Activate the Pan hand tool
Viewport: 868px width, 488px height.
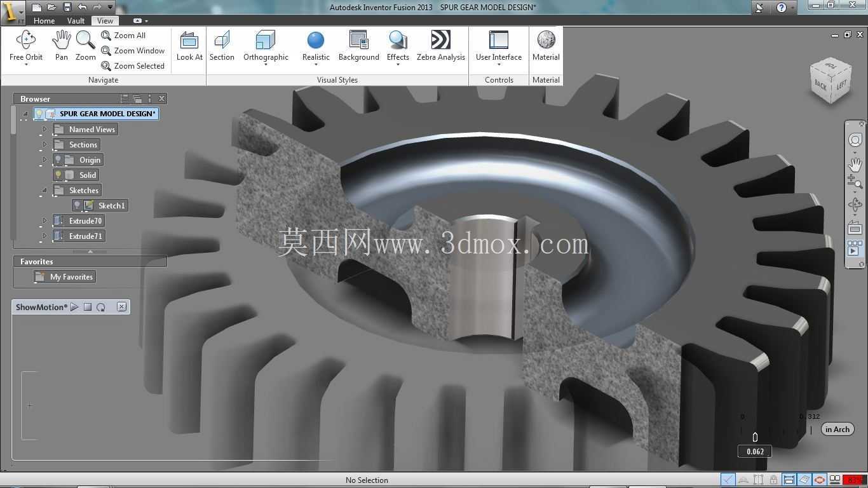pos(61,46)
